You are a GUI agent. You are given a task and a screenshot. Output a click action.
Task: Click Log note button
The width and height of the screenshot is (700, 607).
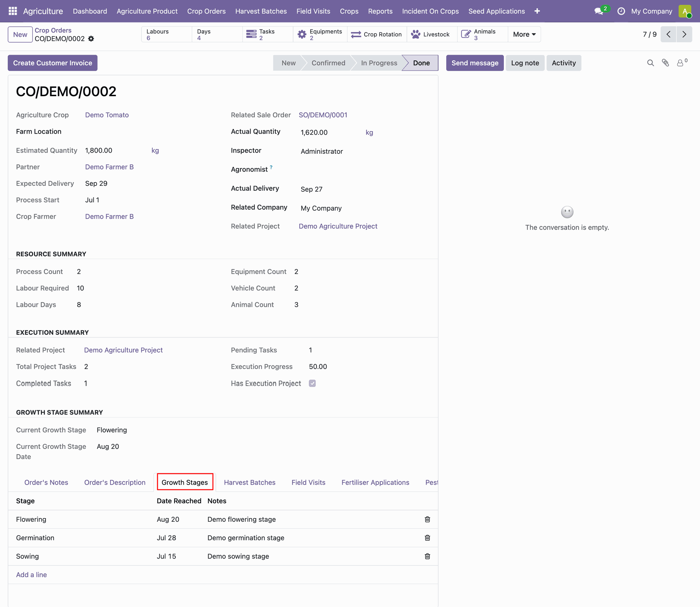(x=525, y=63)
